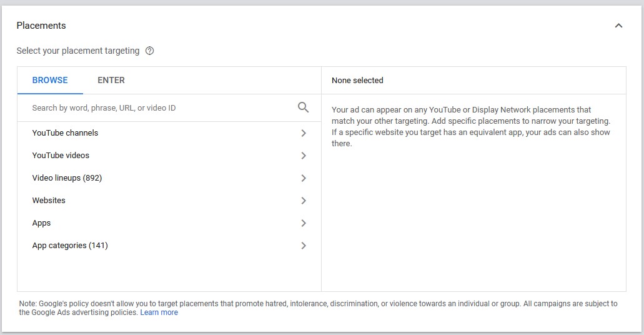Viewport: 644px width, 335px height.
Task: Open the Apps placement category
Action: point(41,222)
